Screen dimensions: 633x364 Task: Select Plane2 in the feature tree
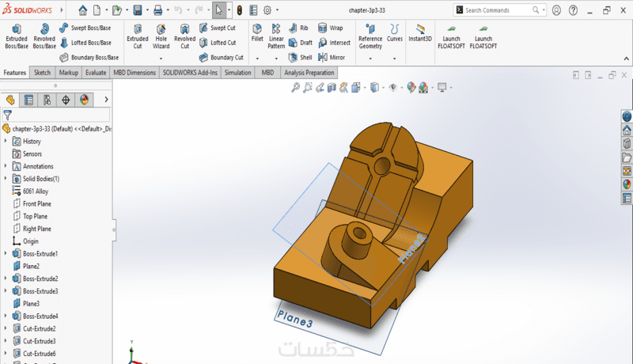click(x=26, y=267)
